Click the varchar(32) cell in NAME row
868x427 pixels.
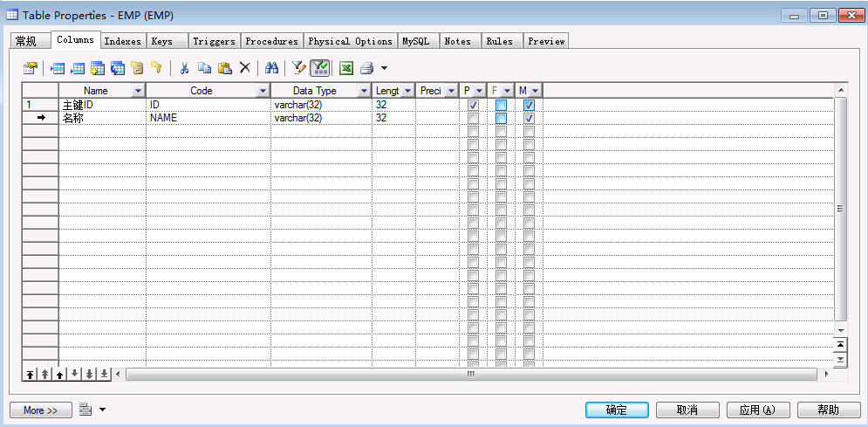321,118
